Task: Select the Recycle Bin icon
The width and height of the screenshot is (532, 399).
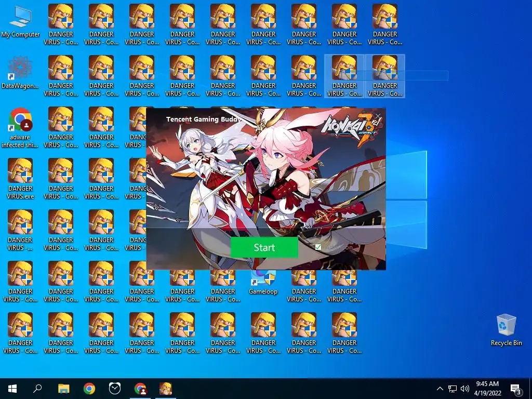Action: coord(506,330)
